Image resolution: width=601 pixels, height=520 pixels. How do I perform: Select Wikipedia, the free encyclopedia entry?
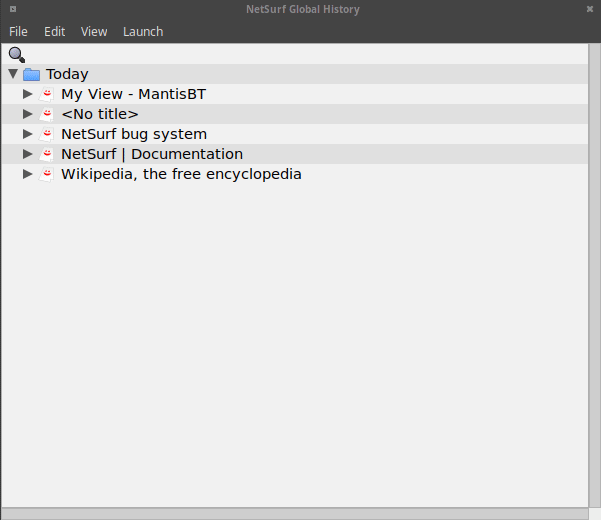[x=181, y=174]
